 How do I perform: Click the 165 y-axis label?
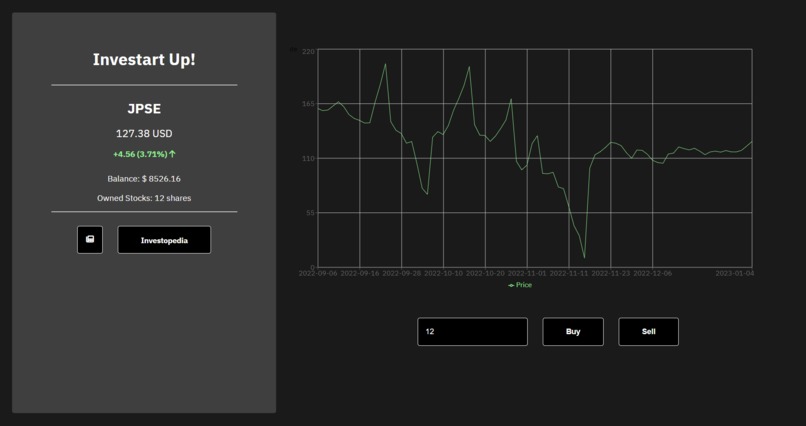pyautogui.click(x=308, y=104)
